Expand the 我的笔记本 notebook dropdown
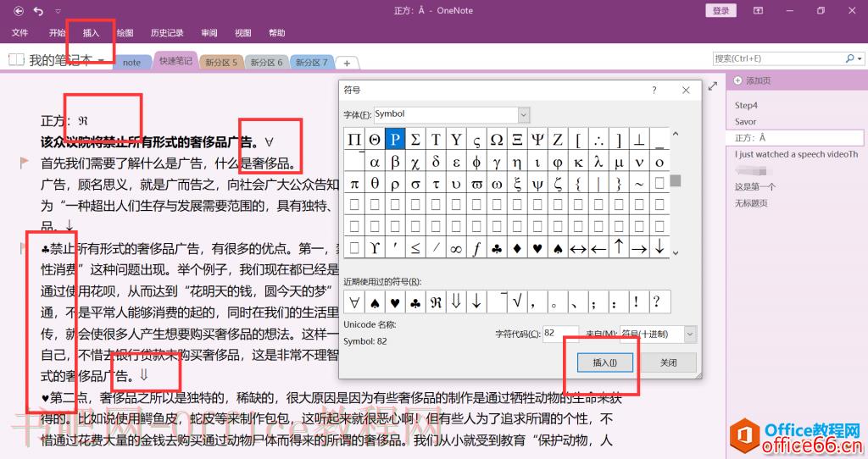Image resolution: width=868 pixels, height=459 pixels. (102, 60)
